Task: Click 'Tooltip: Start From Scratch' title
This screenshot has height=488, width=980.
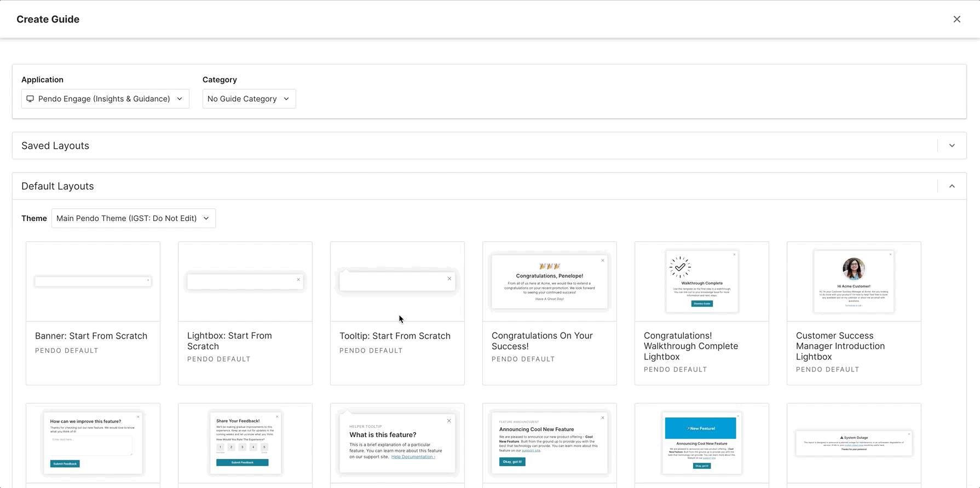Action: (395, 336)
